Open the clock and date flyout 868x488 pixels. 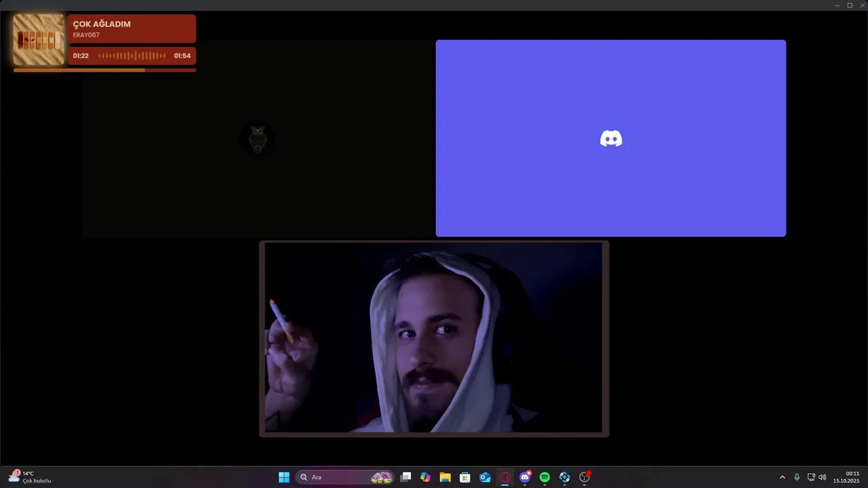coord(846,477)
